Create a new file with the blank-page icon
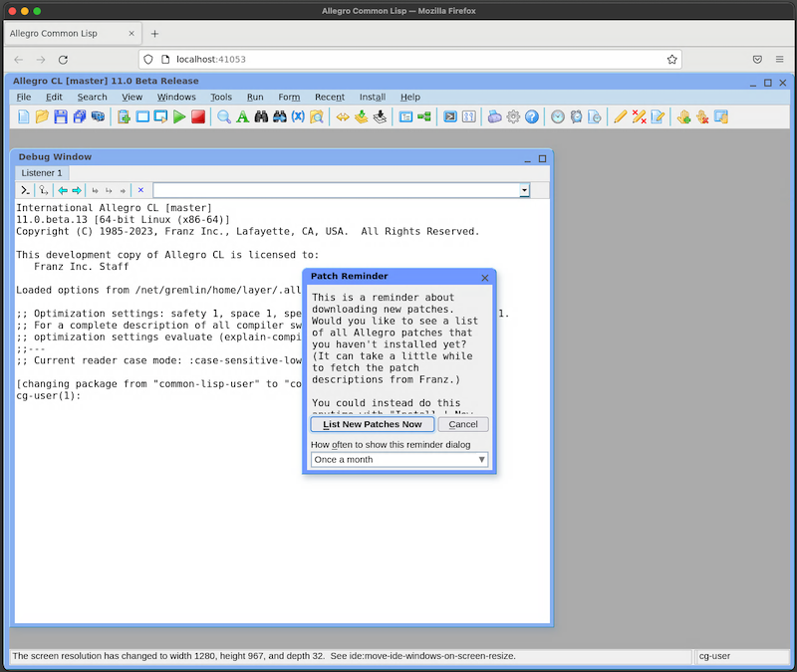 click(23, 116)
